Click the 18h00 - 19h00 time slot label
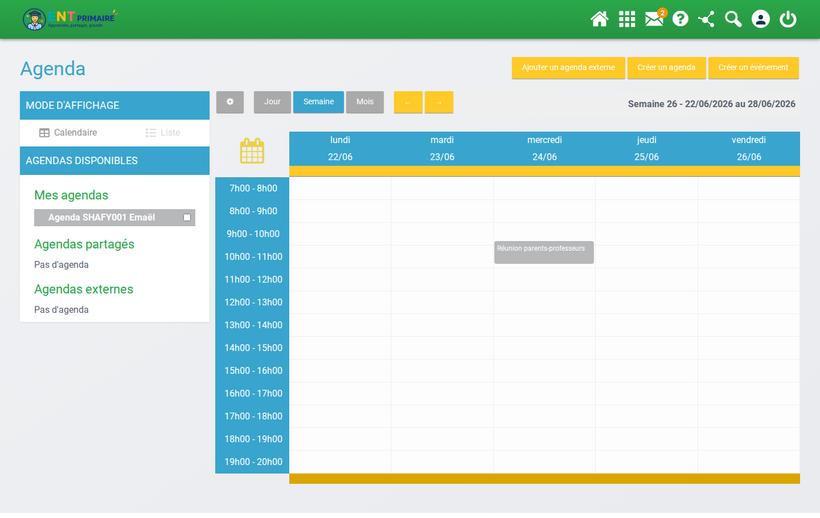Viewport: 820px width, 518px height. 253,439
